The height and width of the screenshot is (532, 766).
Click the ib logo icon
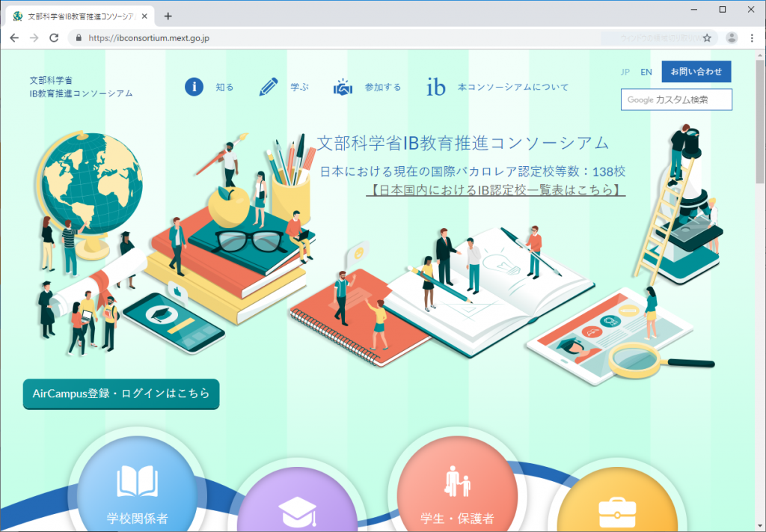436,87
